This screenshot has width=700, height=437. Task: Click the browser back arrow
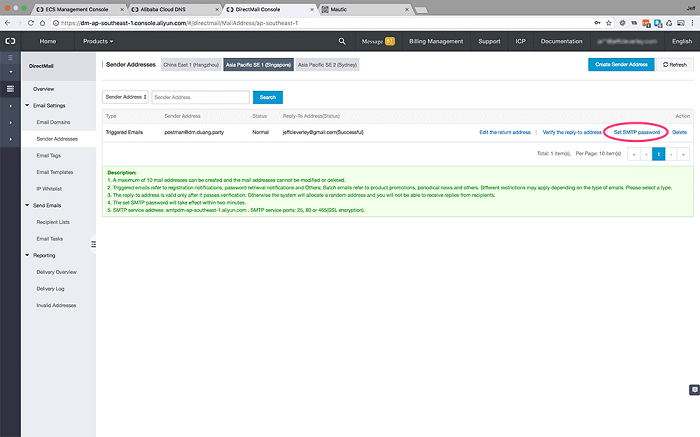[x=7, y=23]
